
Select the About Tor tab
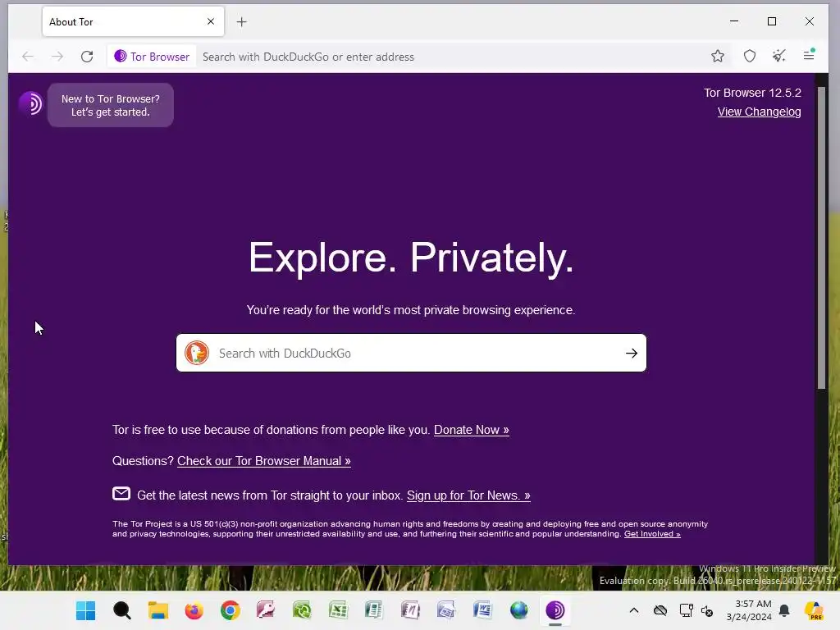[x=134, y=21]
